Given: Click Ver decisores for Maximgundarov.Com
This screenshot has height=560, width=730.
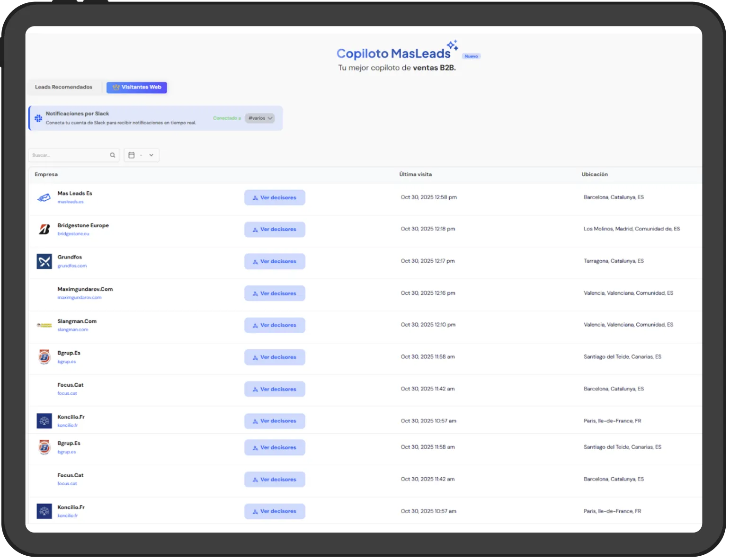Looking at the screenshot, I should [x=275, y=293].
